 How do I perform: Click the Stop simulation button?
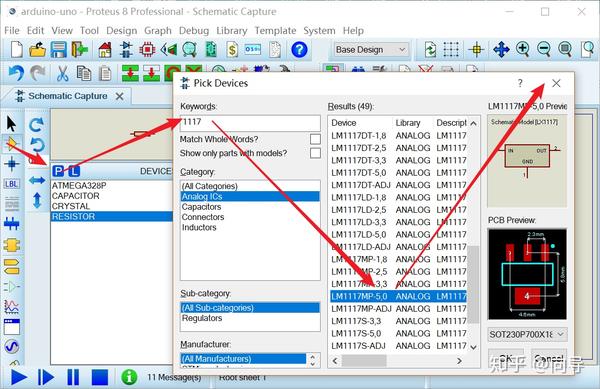click(100, 377)
